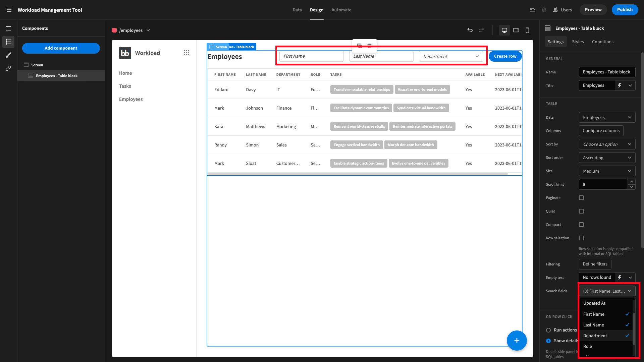Open the Data source dropdown
The image size is (644, 362).
[607, 117]
